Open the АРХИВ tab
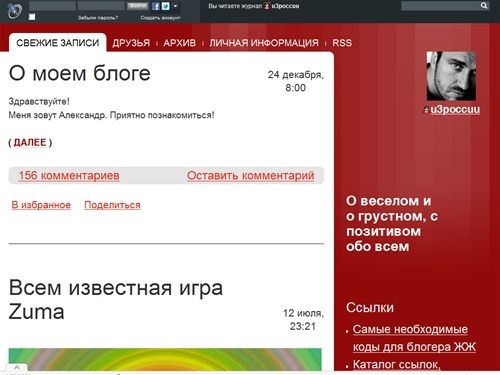 [180, 43]
